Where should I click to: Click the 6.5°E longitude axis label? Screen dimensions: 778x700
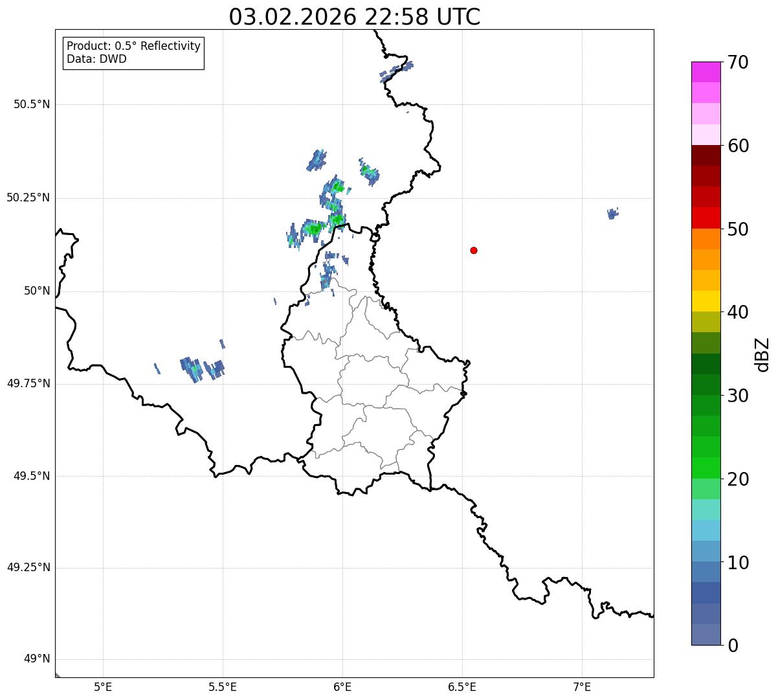coord(462,686)
